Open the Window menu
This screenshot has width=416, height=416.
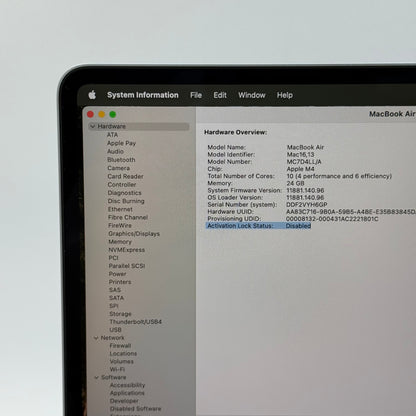click(x=252, y=95)
